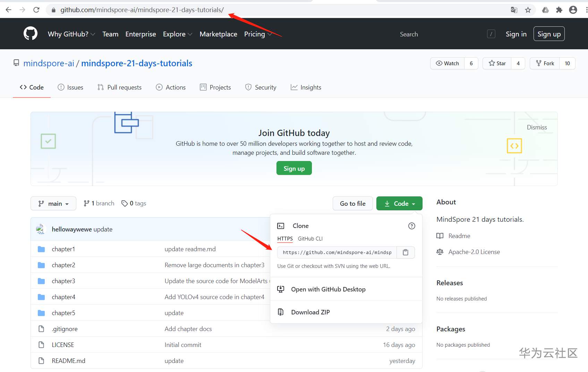The width and height of the screenshot is (588, 372).
Task: Go back with the browser back arrow
Action: click(9, 10)
